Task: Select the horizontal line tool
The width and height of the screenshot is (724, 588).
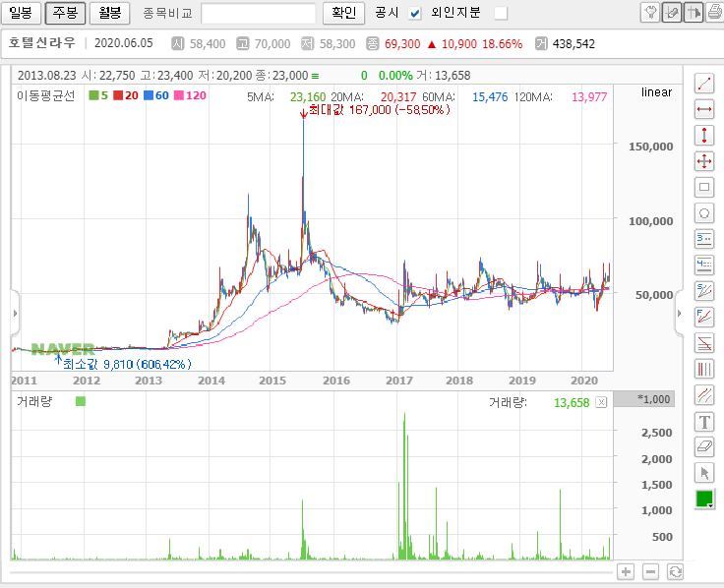Action: (x=704, y=109)
